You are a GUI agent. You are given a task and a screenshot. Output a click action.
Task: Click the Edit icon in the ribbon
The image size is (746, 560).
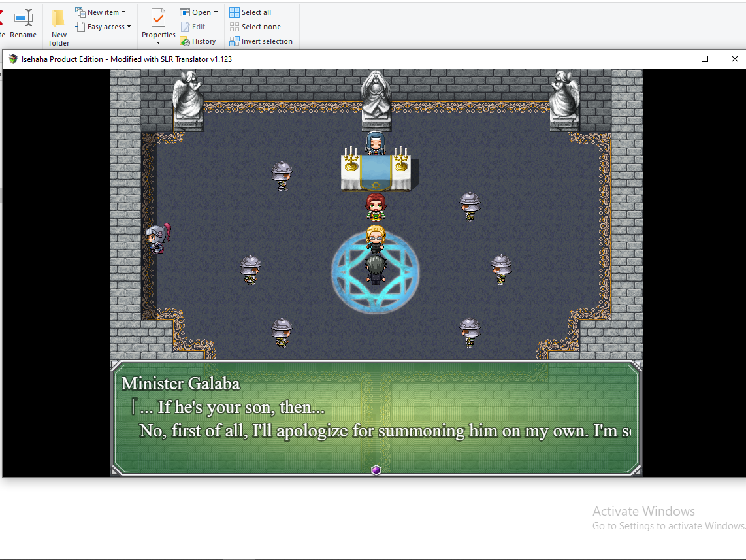click(x=185, y=27)
